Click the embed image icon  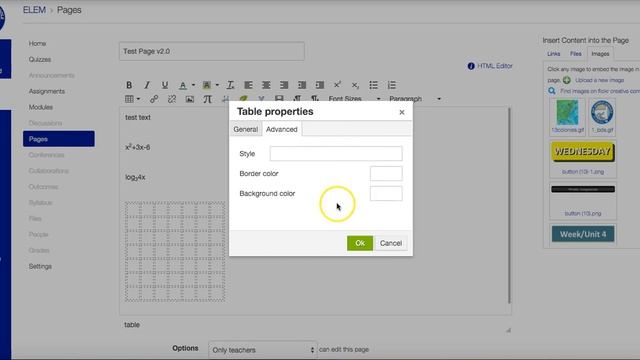pyautogui.click(x=190, y=99)
